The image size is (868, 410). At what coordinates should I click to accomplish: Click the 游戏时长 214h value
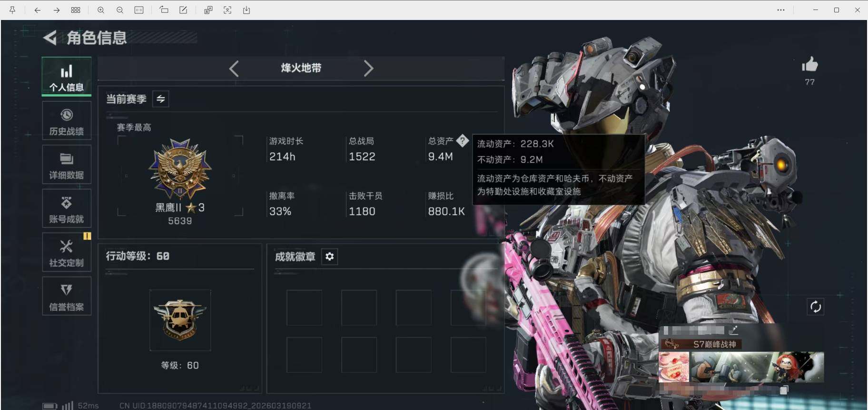pos(282,157)
